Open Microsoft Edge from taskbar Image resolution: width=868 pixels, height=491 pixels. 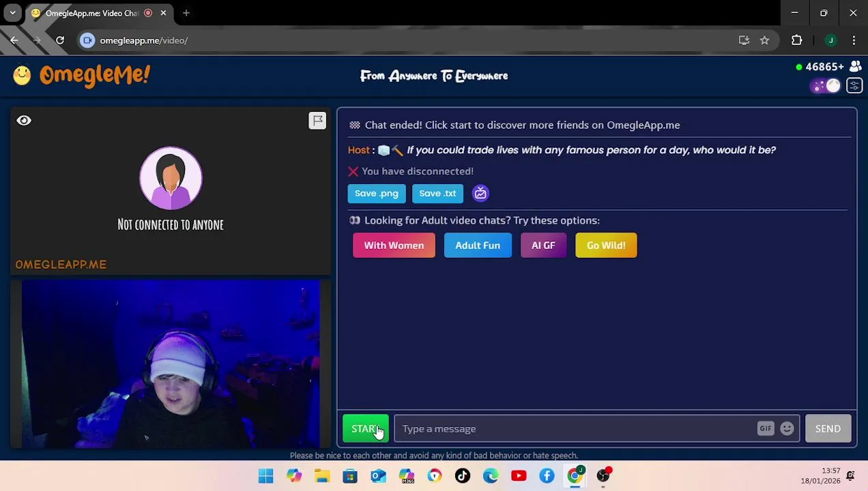491,476
